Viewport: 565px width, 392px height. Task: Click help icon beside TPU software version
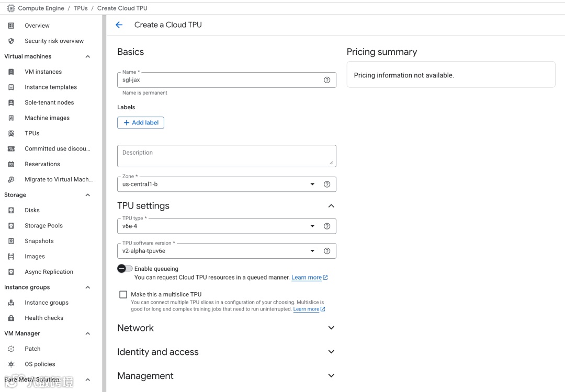327,251
